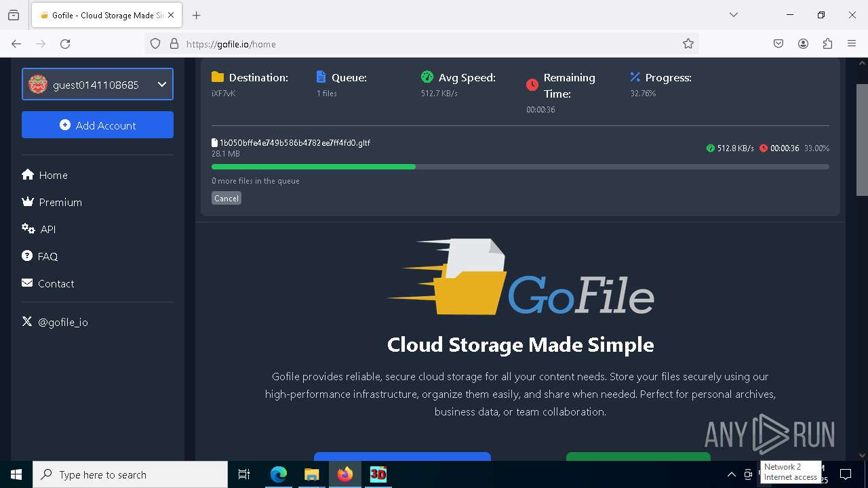Screen dimensions: 868x488
Task: Click the site padlock icon
Action: pyautogui.click(x=174, y=43)
